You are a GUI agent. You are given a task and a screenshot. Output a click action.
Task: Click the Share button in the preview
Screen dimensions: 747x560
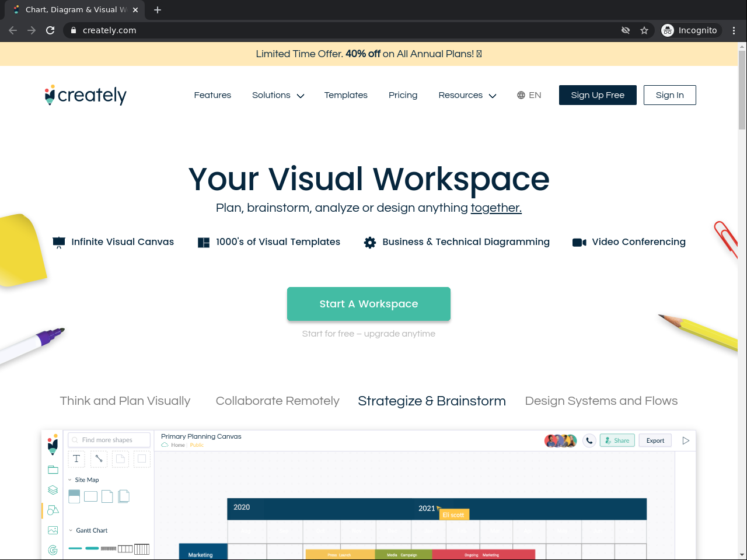(617, 440)
